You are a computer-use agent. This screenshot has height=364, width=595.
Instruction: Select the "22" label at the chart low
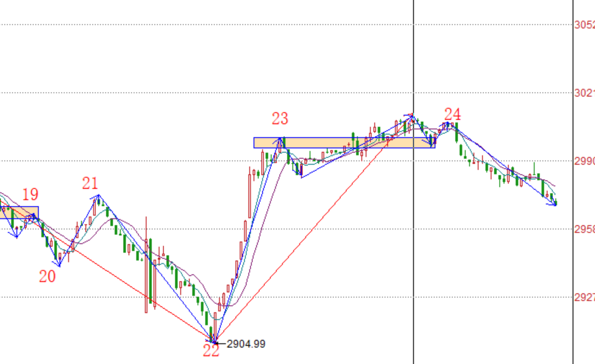pyautogui.click(x=211, y=351)
